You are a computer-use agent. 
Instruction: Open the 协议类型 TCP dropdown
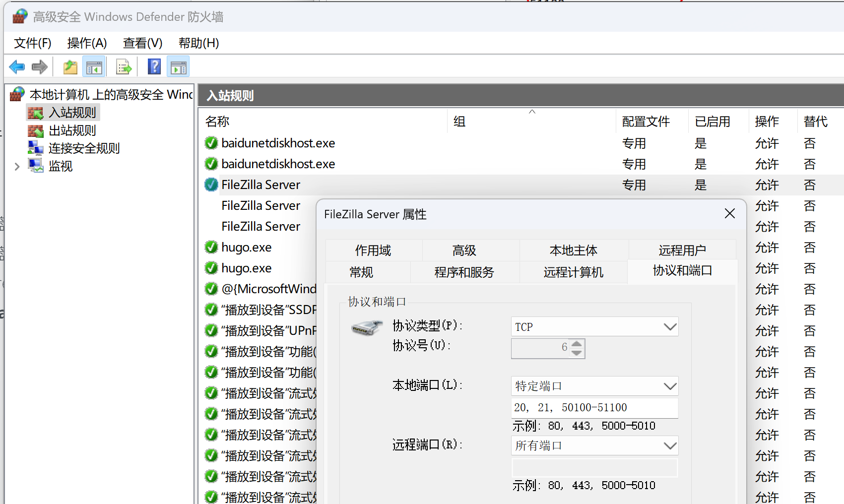tap(595, 327)
